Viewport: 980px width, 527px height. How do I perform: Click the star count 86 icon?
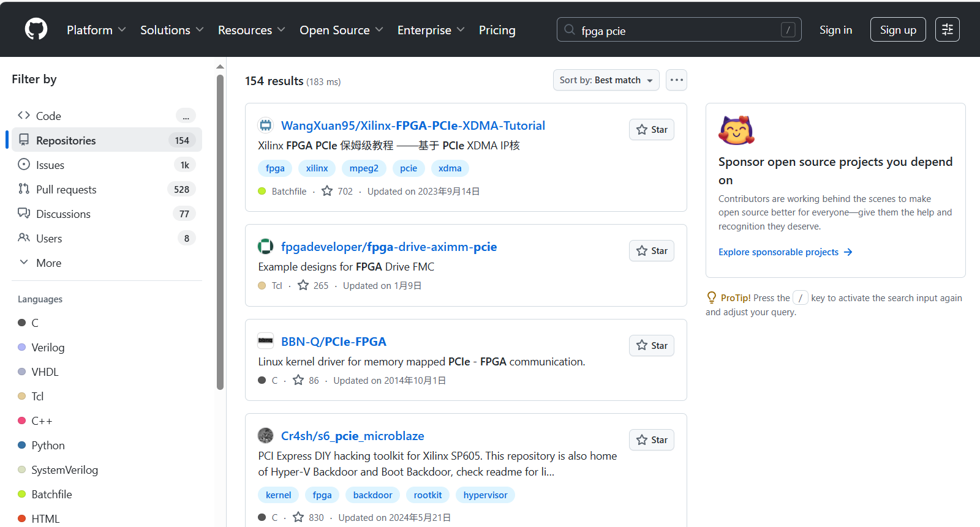[x=298, y=380]
